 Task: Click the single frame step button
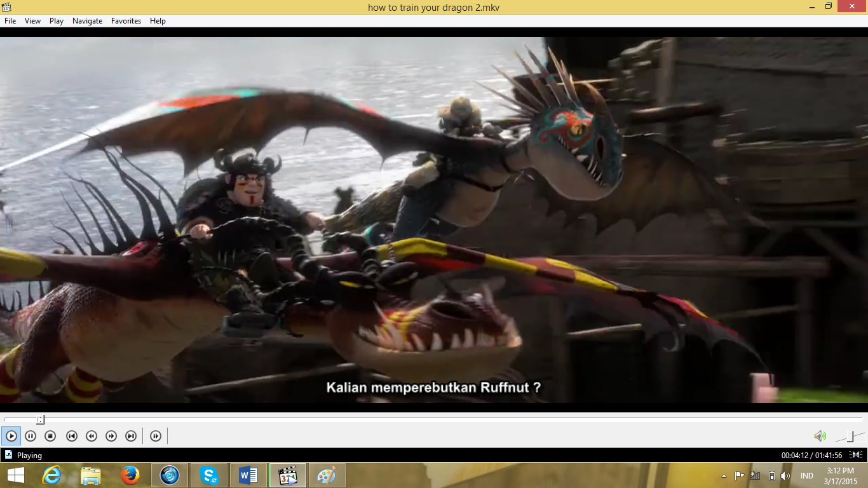[x=156, y=436]
